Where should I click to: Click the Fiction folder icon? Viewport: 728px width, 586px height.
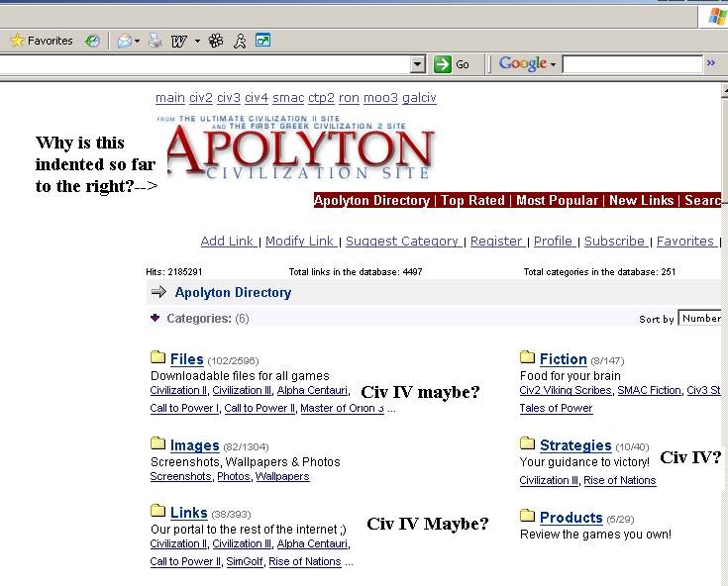[x=527, y=357]
